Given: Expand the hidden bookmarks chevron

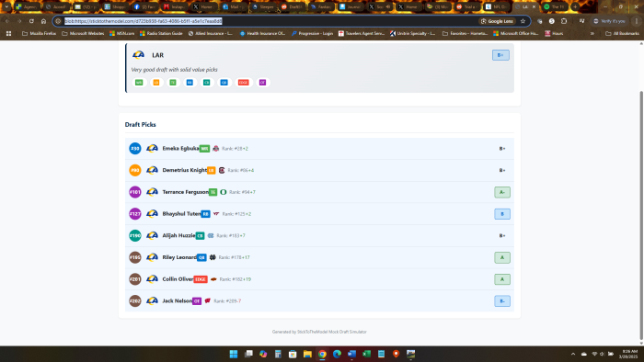Looking at the screenshot, I should point(592,34).
